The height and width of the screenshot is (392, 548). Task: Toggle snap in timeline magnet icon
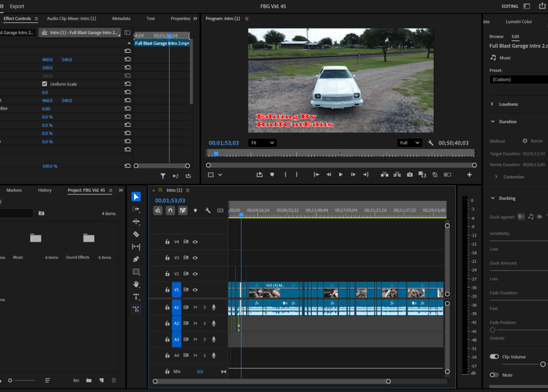[170, 210]
